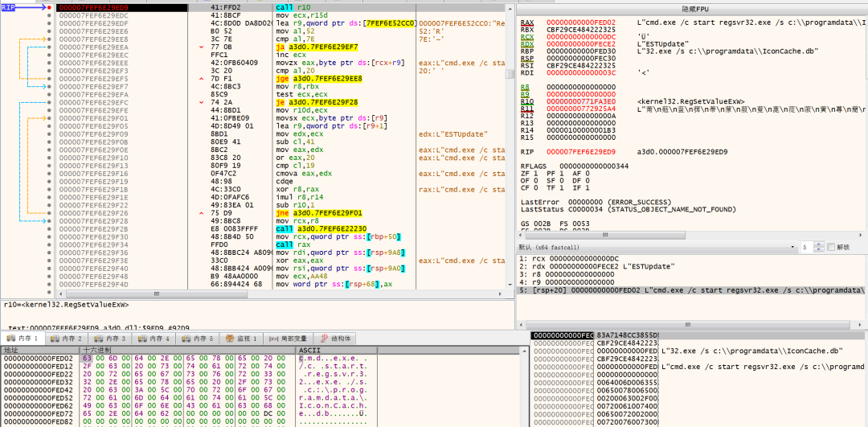The image size is (868, 427).
Task: Toggle breakpoint dot beside address 000007FEF6E29EEA
Action: click(x=50, y=47)
